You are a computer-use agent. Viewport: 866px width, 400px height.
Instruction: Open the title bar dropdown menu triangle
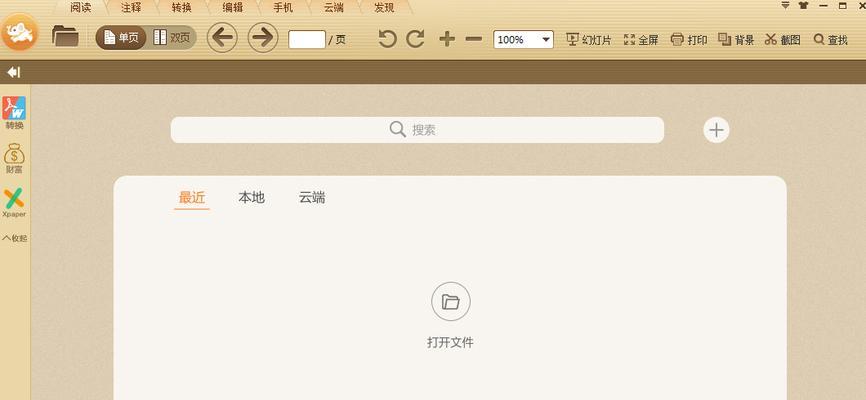click(785, 6)
